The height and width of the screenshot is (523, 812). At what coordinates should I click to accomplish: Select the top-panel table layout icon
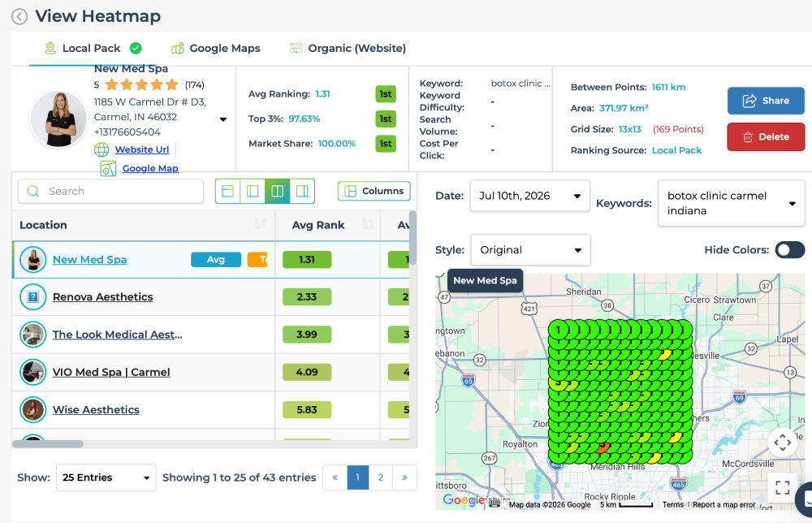[228, 191]
